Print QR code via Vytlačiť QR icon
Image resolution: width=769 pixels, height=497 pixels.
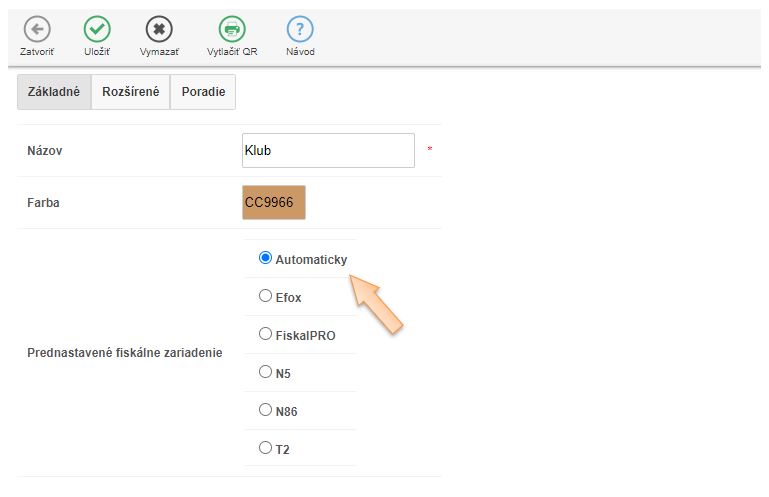pyautogui.click(x=232, y=29)
